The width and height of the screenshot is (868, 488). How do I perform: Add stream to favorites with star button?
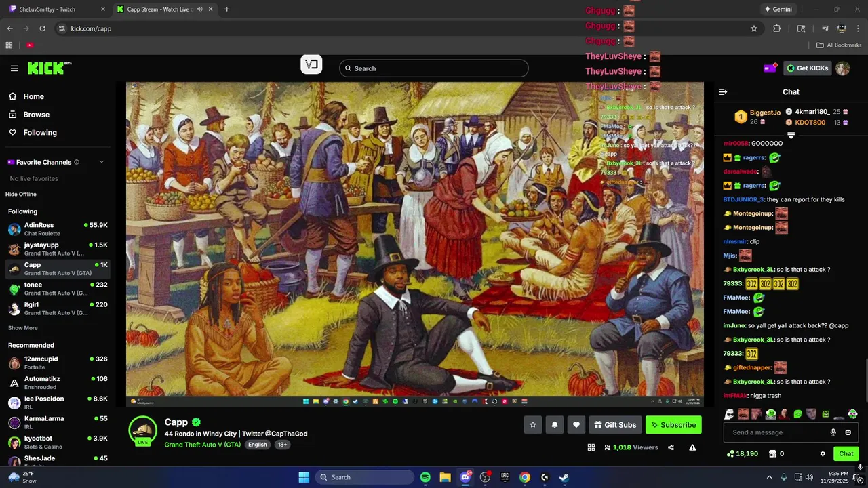pyautogui.click(x=533, y=425)
